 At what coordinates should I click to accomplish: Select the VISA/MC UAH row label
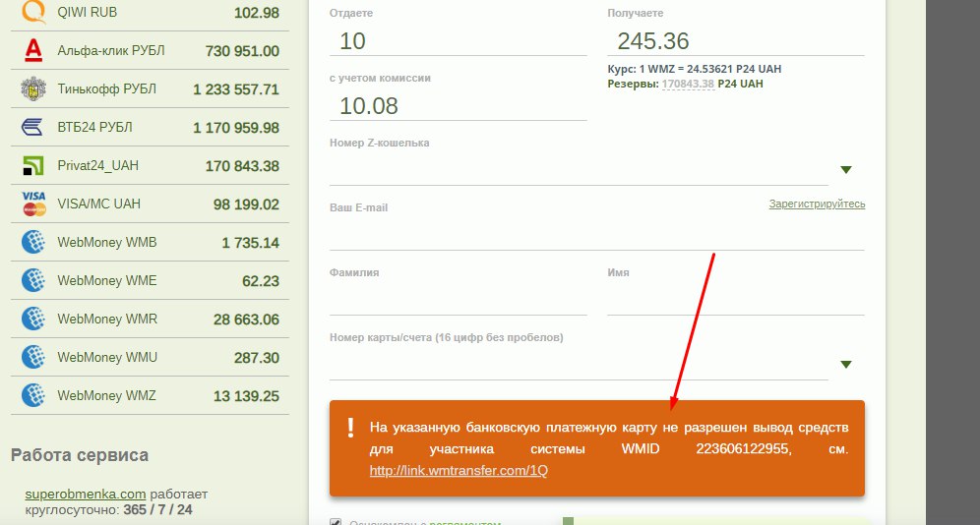coord(98,204)
